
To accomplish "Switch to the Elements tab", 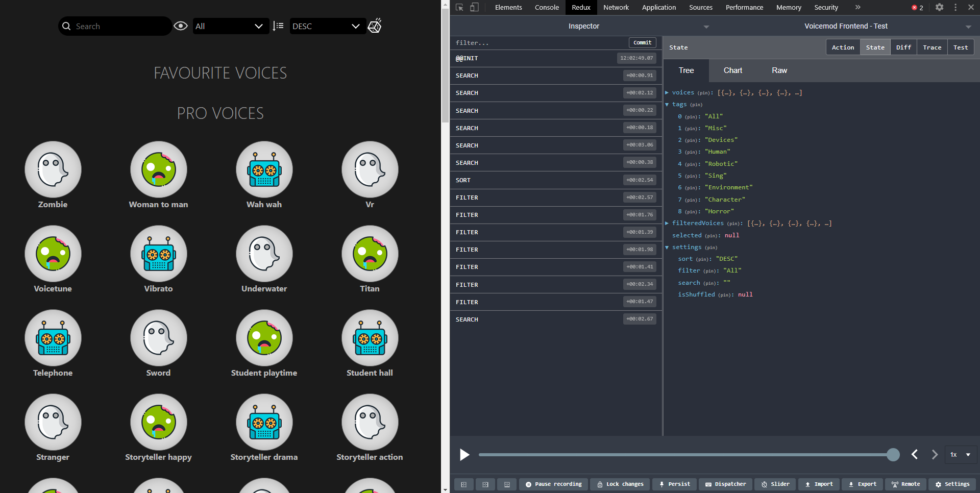I will tap(508, 7).
